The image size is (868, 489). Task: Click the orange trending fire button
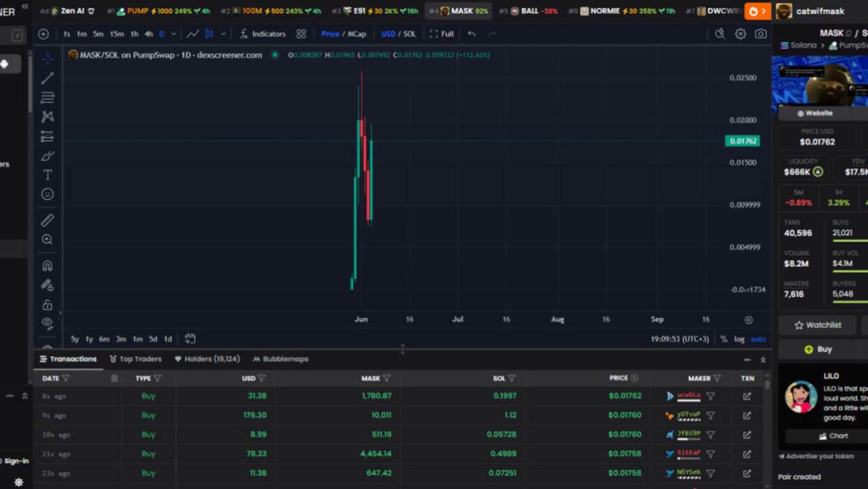(757, 11)
